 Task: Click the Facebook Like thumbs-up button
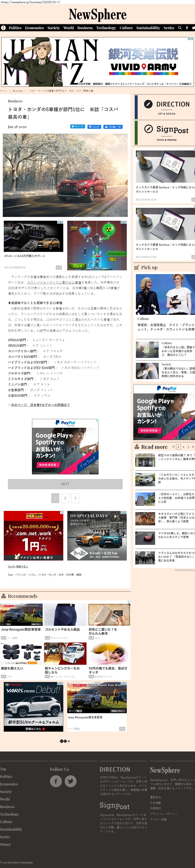[x=113, y=127]
